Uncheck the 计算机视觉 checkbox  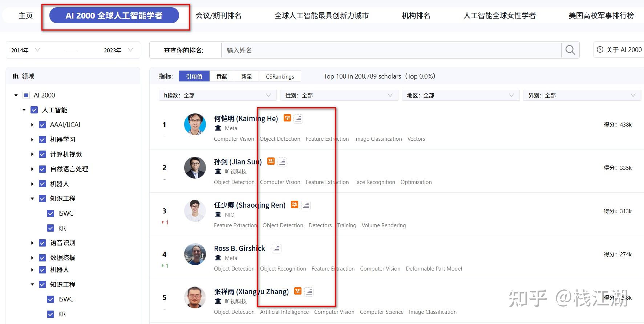[42, 154]
